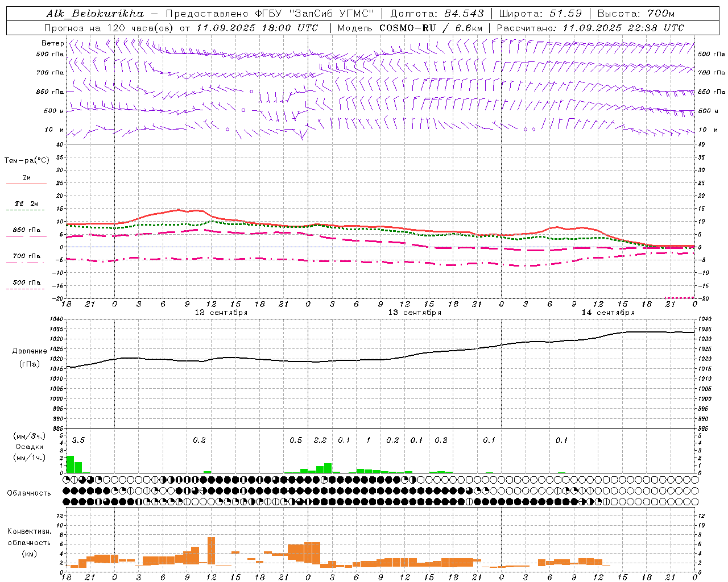Viewport: 728px width, 582px height.
Task: Click the Долгота: 84.543 value
Action: click(x=437, y=14)
